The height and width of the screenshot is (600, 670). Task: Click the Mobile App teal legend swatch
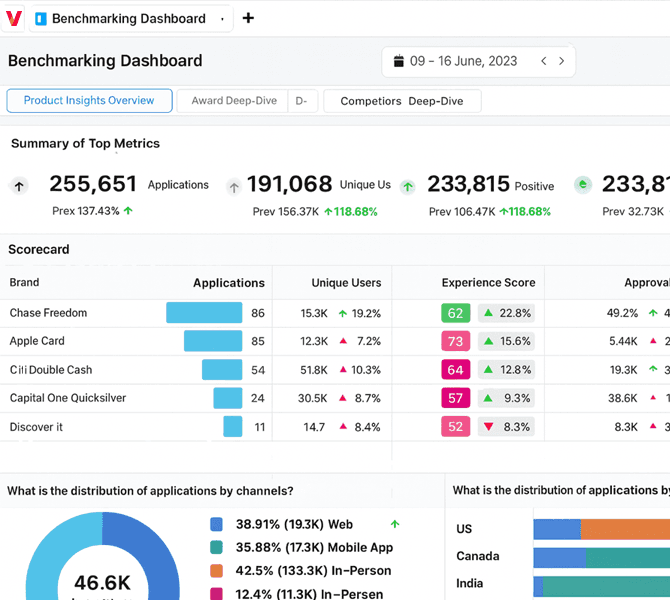(x=217, y=547)
